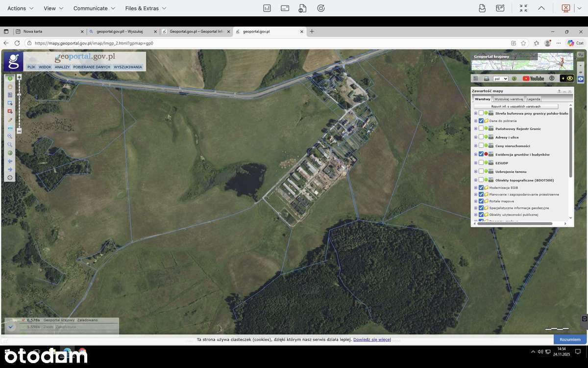Switch to geoportal.gov.pl Wyszukaj tab
Image resolution: width=588 pixels, height=368 pixels.
[123, 31]
